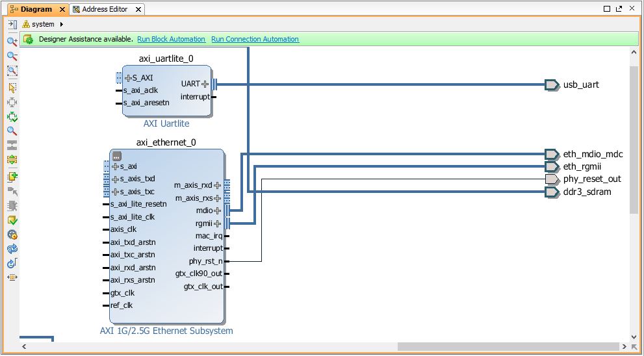644x356 pixels.
Task: Close the Diagram tab
Action: pyautogui.click(x=62, y=10)
